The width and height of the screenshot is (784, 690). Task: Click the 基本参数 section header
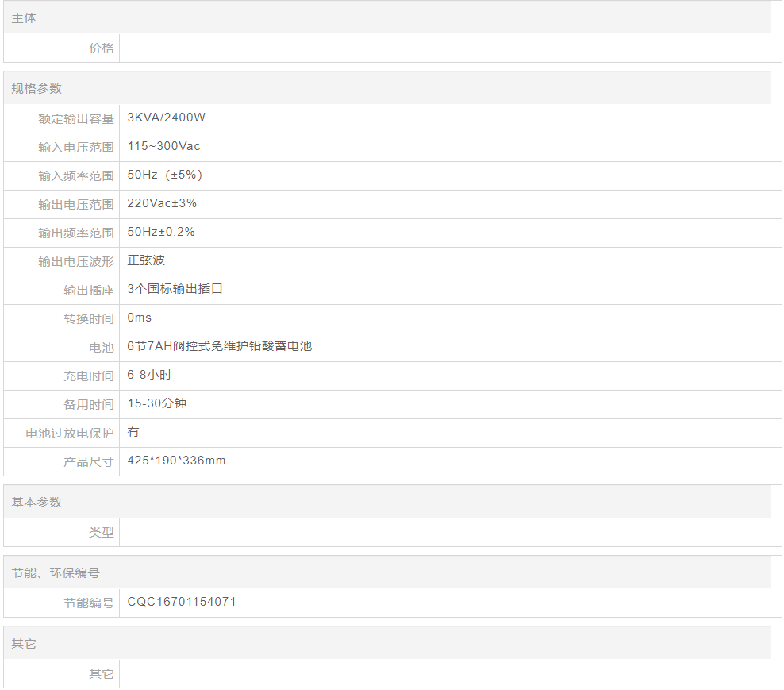point(37,503)
